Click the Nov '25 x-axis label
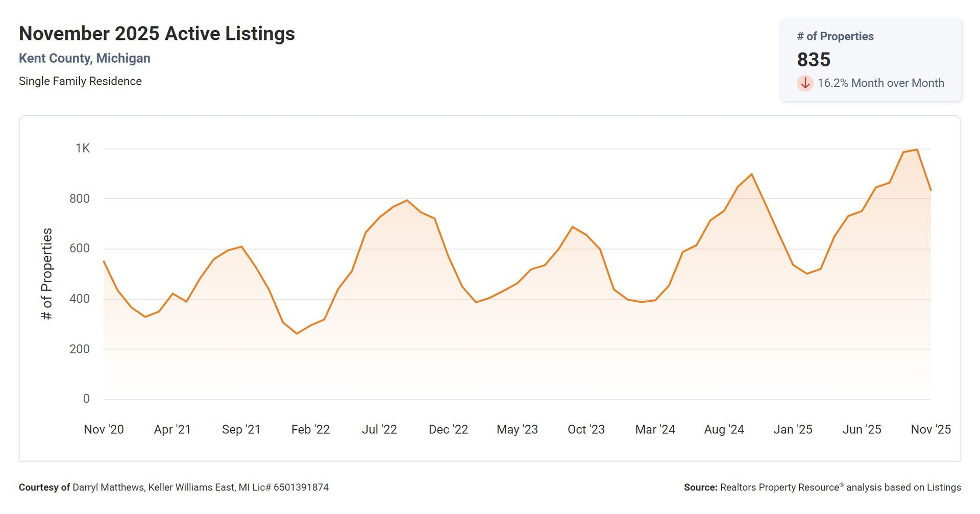This screenshot has height=514, width=980. 930,429
